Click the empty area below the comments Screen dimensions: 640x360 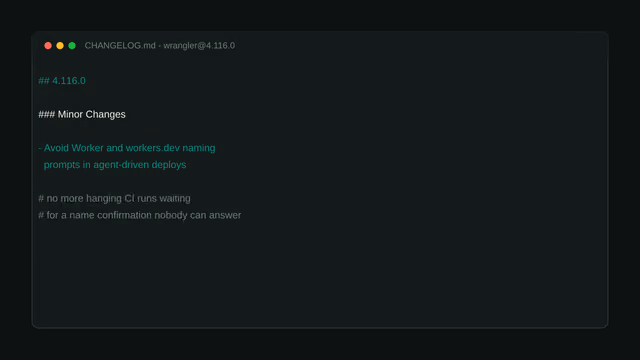(320, 273)
